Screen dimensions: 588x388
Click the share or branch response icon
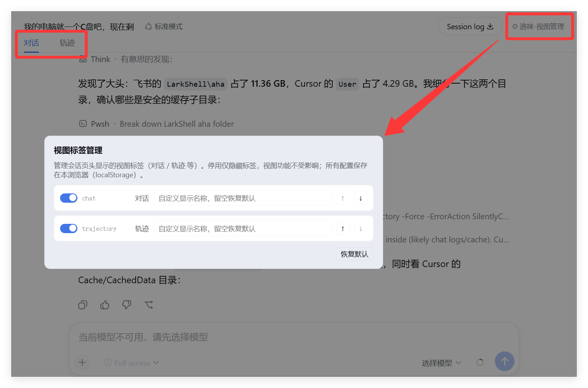pos(149,305)
